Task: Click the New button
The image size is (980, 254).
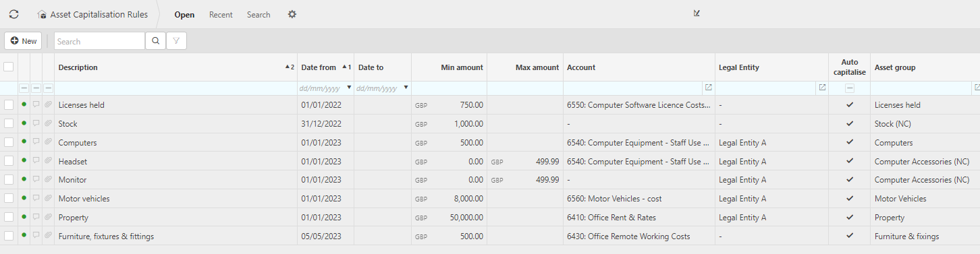Action: click(x=23, y=41)
